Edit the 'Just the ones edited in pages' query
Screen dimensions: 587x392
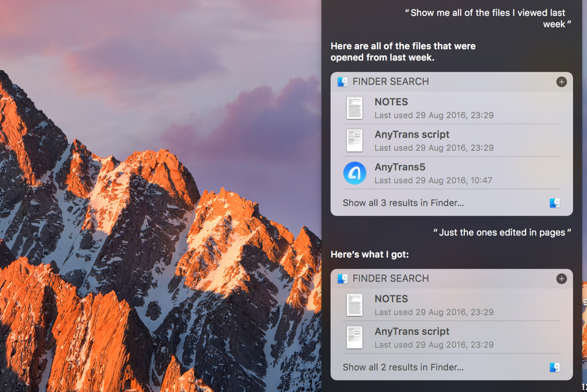pos(502,232)
